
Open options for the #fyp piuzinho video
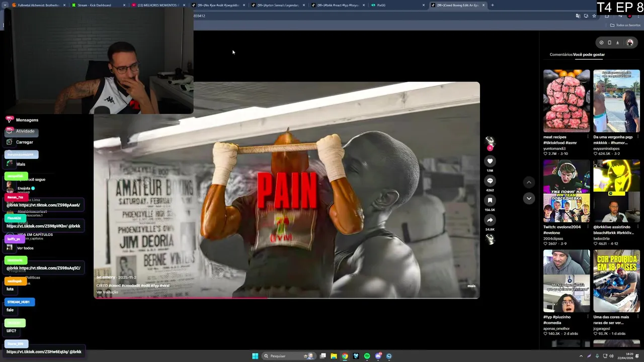tap(588, 317)
